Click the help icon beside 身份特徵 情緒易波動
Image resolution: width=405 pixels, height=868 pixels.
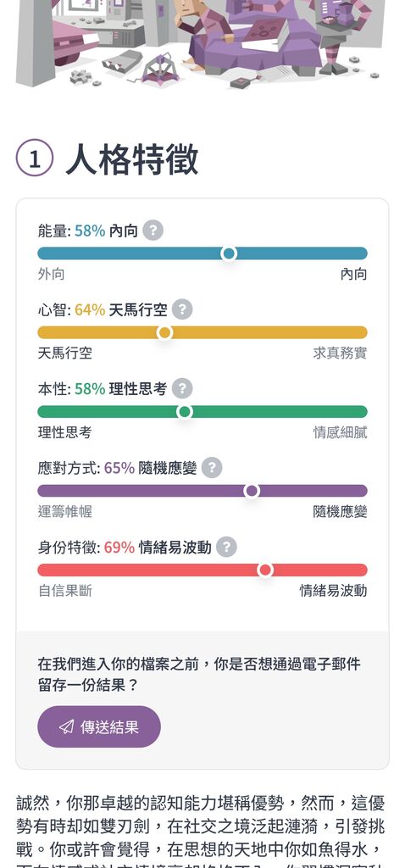(226, 547)
